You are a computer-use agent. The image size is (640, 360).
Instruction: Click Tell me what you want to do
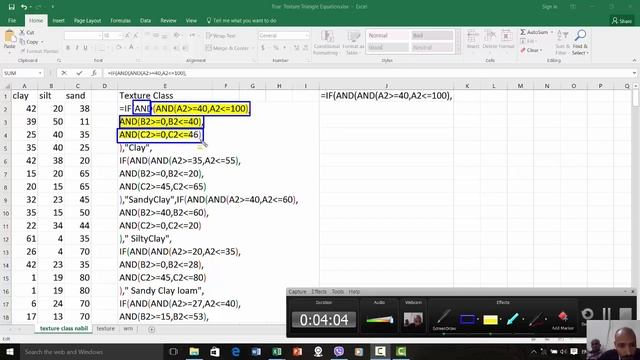[242, 20]
